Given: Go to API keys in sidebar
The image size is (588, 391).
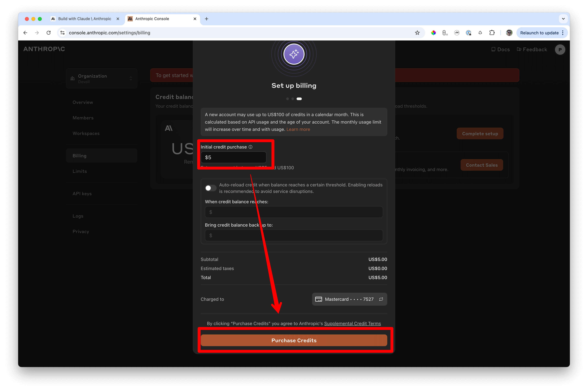Looking at the screenshot, I should point(82,194).
